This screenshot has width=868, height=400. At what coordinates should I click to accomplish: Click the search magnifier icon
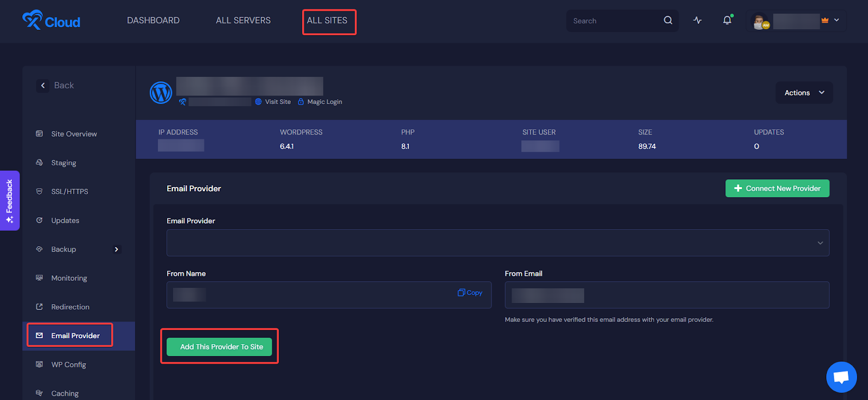(x=668, y=21)
